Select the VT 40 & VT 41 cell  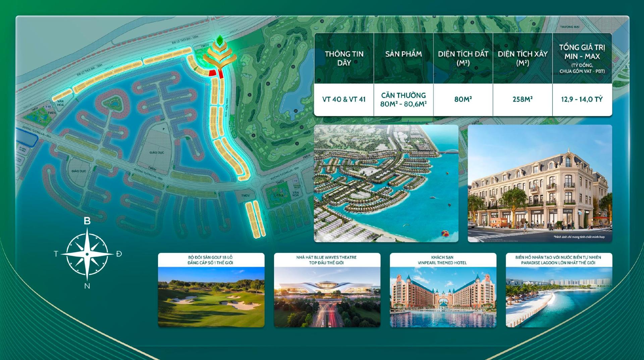(x=344, y=99)
